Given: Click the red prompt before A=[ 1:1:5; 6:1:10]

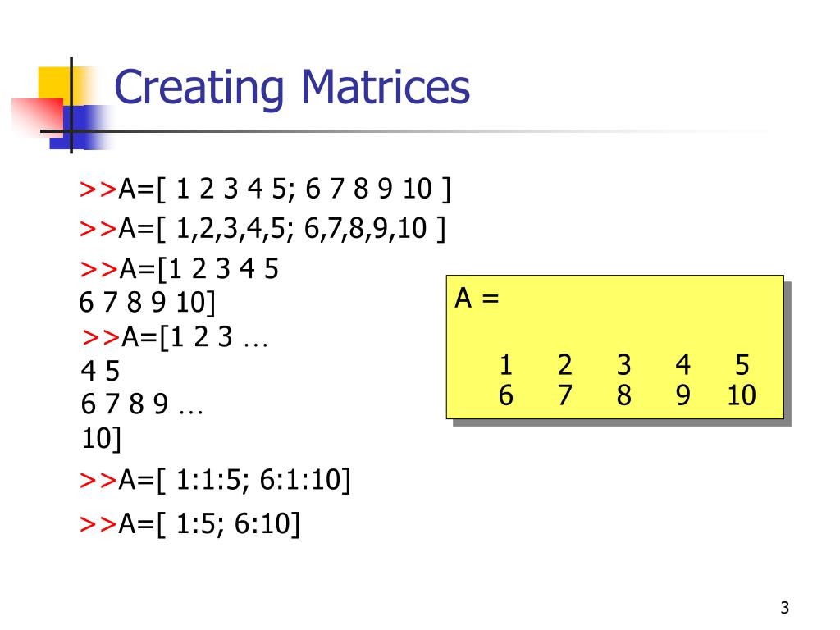Looking at the screenshot, I should (x=98, y=480).
